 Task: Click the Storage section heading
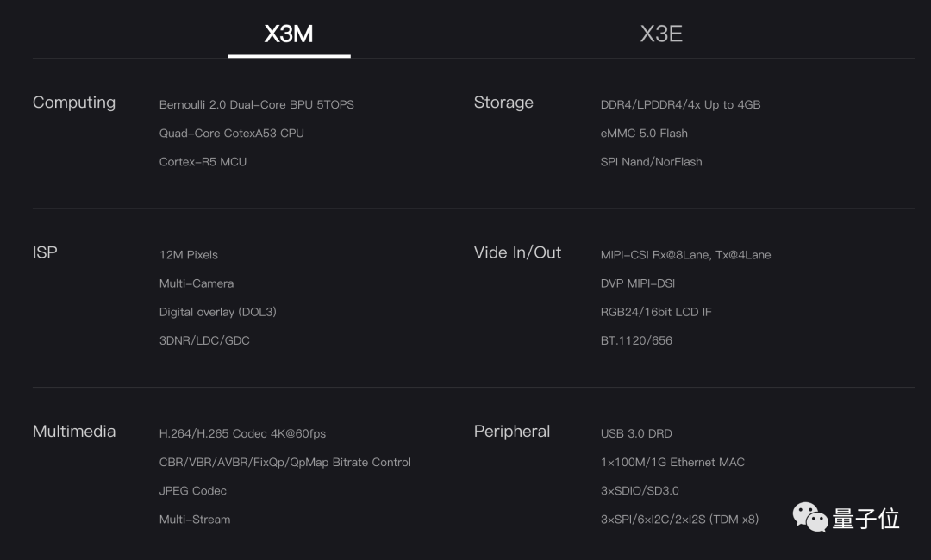pos(503,103)
